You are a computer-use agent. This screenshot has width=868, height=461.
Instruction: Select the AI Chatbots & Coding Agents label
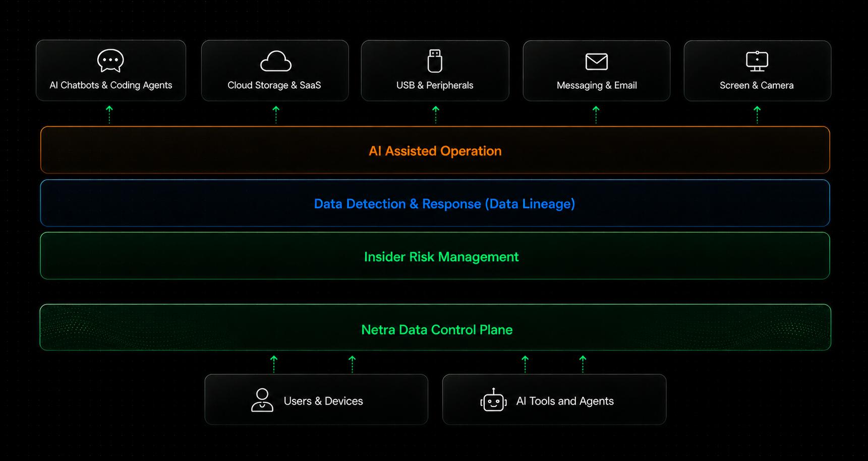click(x=111, y=85)
